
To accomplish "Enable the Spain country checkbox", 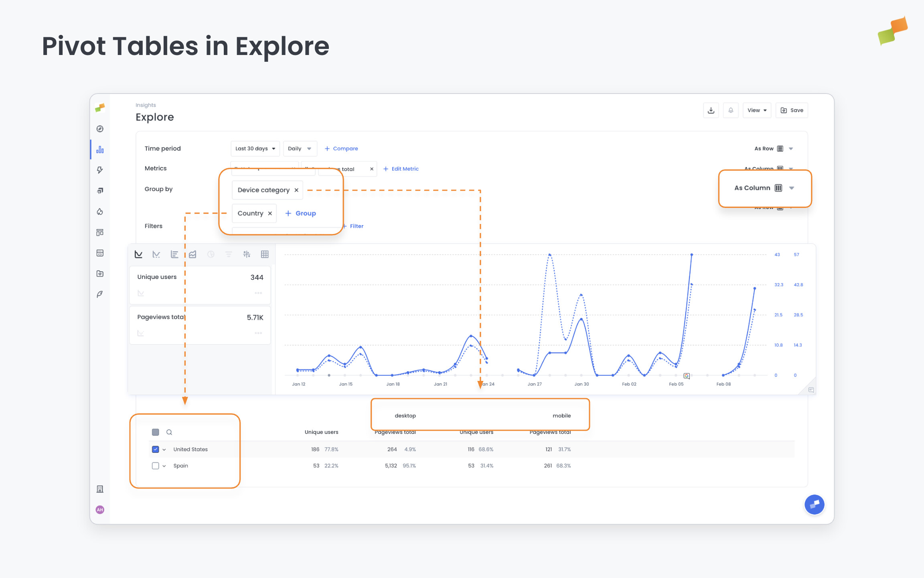I will [155, 466].
